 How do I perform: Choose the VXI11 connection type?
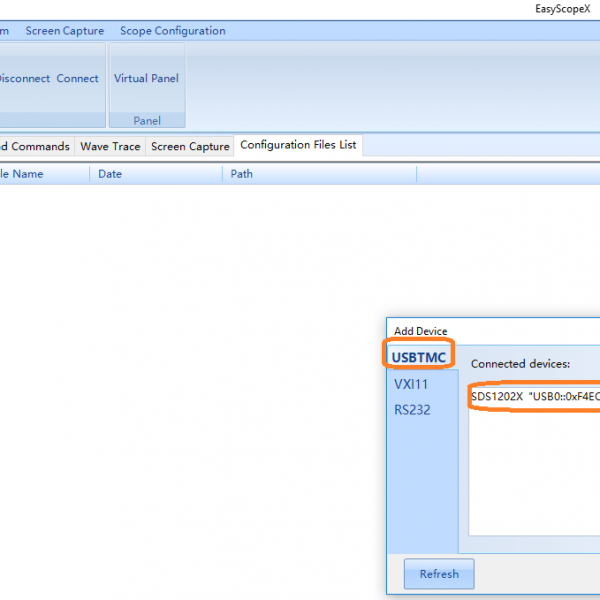411,384
